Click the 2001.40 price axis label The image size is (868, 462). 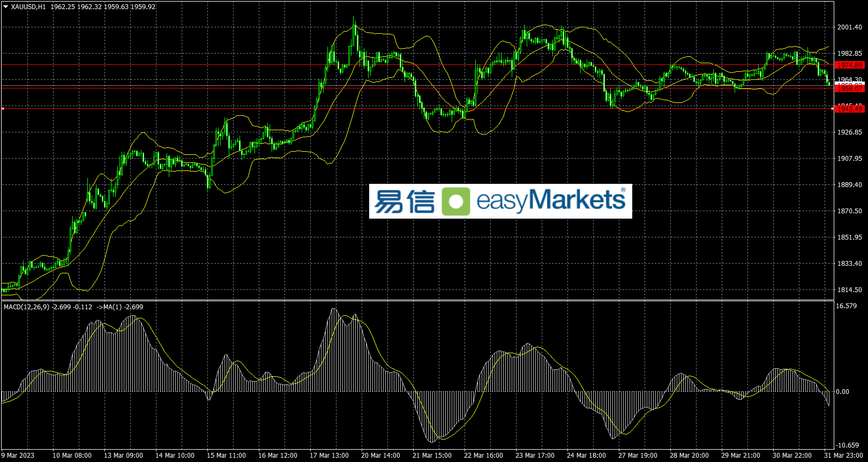pos(850,27)
